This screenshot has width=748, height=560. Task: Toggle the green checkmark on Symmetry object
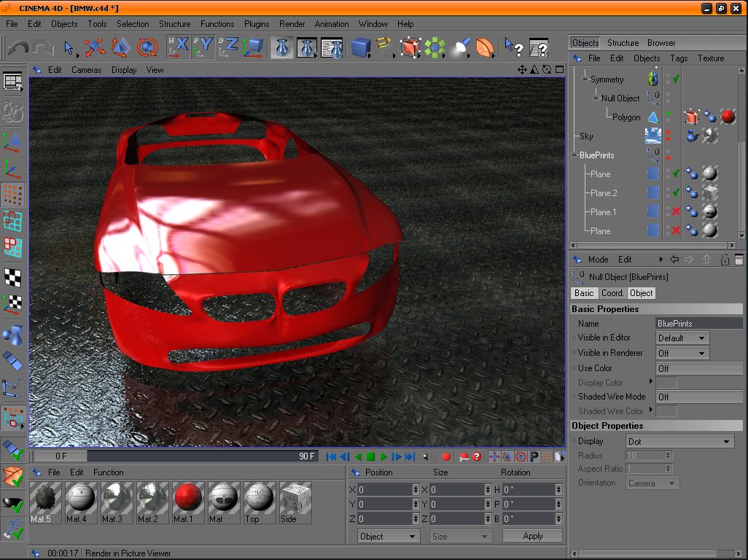(676, 79)
